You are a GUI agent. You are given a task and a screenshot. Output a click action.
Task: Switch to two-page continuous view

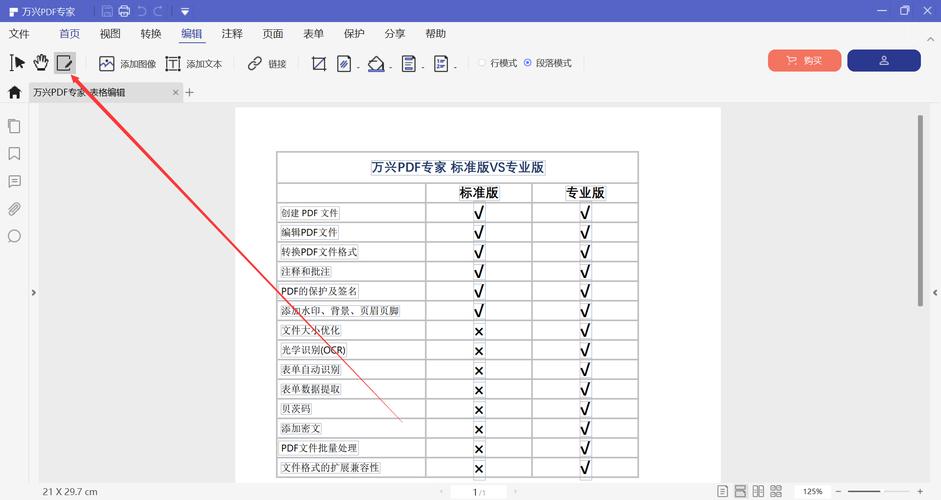(776, 491)
